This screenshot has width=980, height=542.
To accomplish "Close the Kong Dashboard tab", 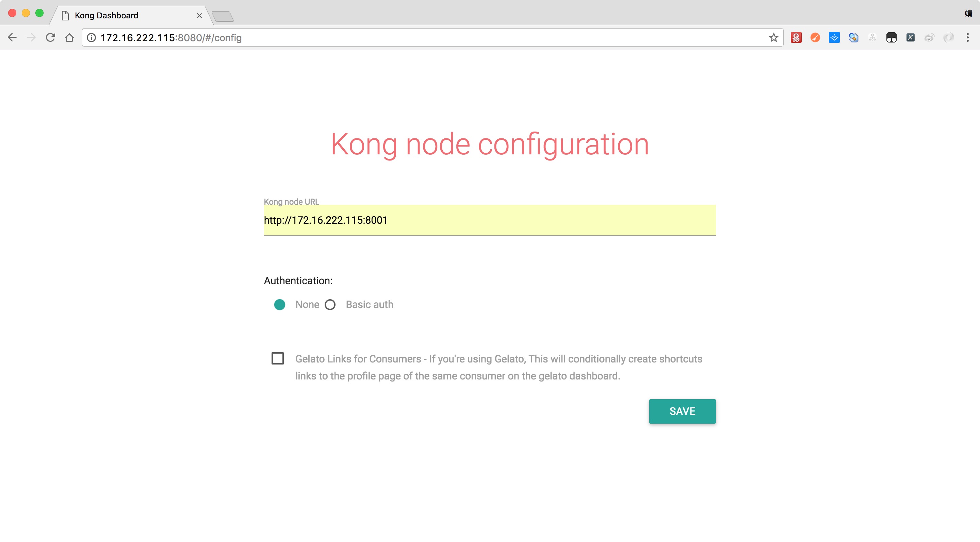I will tap(199, 16).
